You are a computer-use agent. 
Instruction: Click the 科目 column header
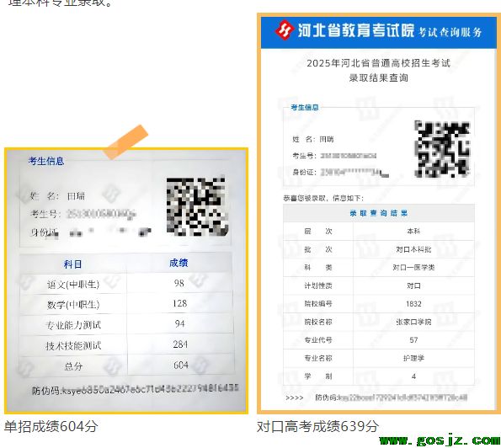[x=72, y=264]
